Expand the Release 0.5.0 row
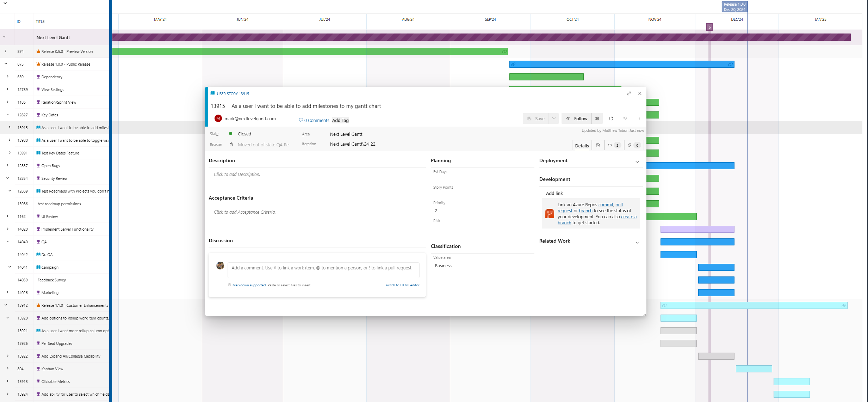 (x=6, y=51)
